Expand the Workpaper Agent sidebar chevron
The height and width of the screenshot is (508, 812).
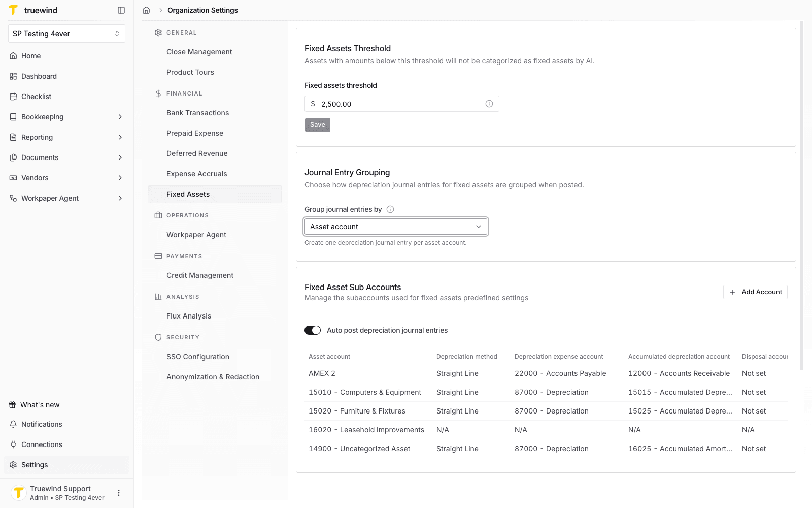120,198
